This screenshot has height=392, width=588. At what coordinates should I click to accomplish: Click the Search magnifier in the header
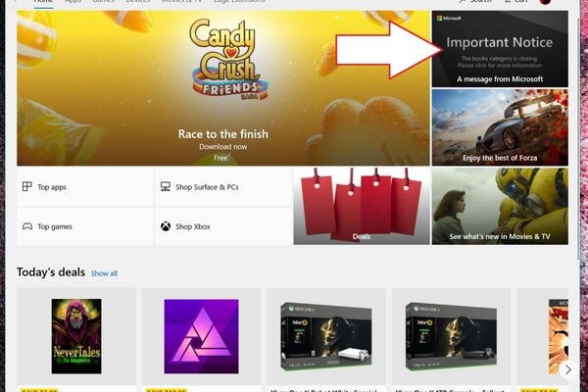[475, 2]
